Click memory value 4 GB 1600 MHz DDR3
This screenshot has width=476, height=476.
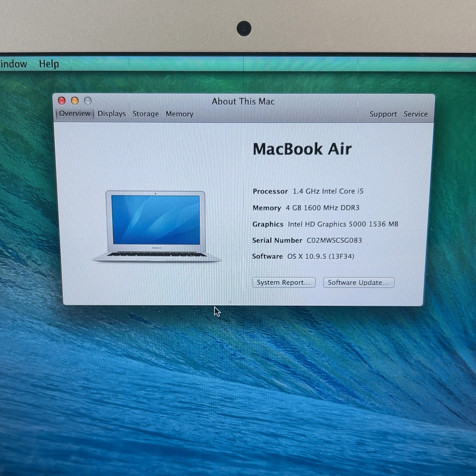click(322, 208)
